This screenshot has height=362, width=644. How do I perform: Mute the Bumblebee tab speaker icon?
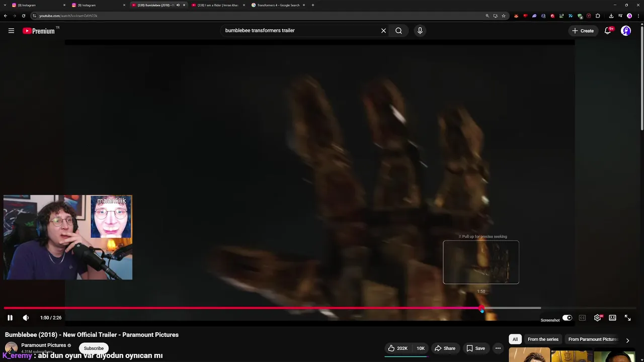178,5
